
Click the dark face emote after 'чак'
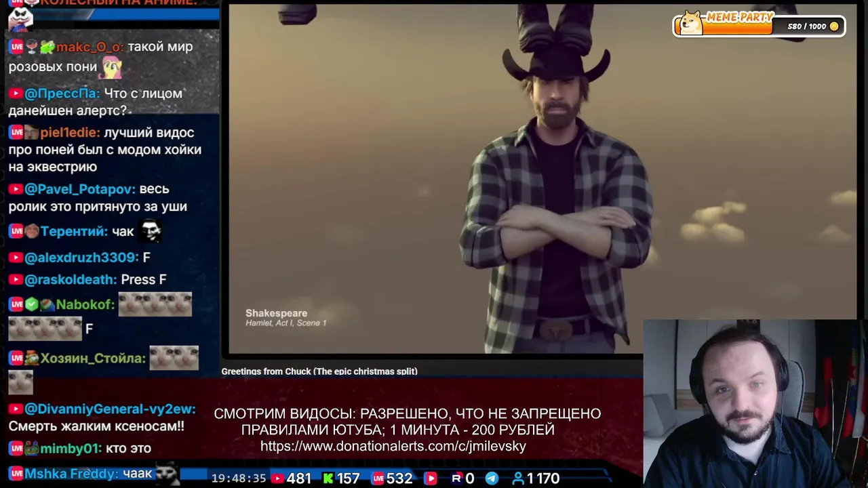(151, 231)
